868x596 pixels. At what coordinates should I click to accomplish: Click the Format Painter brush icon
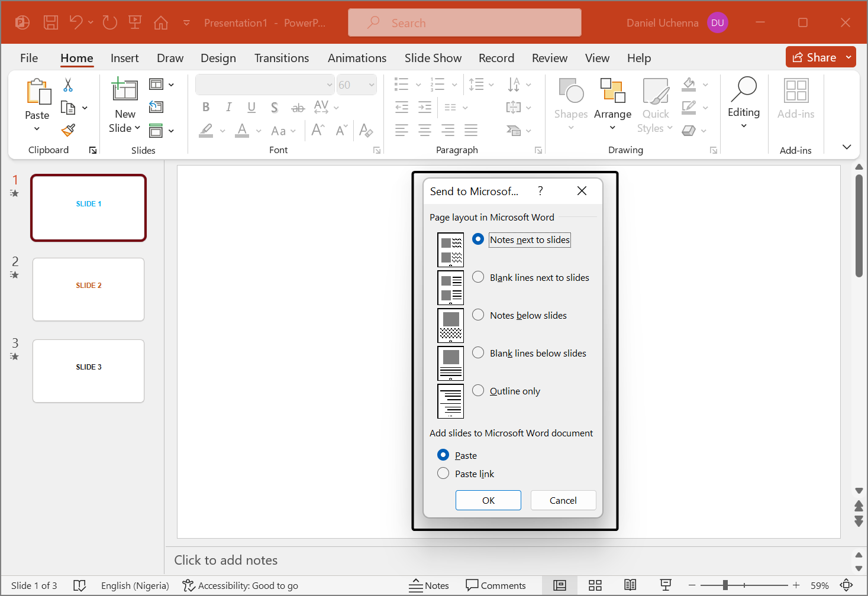(x=69, y=130)
